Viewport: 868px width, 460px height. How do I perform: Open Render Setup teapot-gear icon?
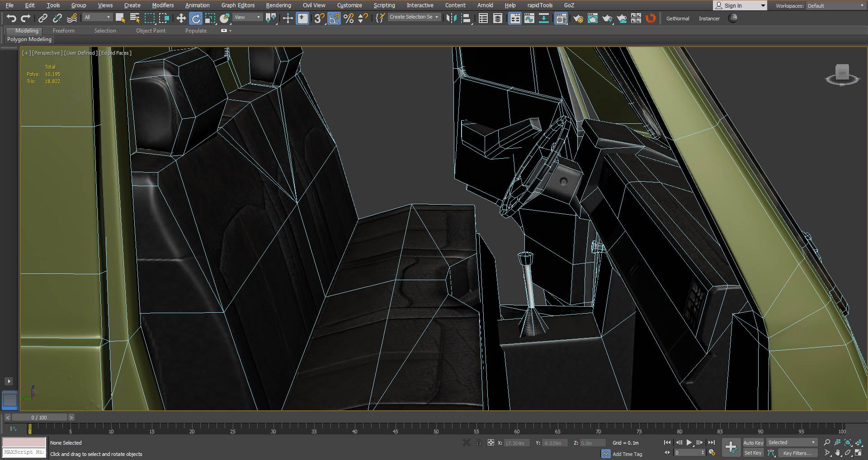(x=578, y=18)
